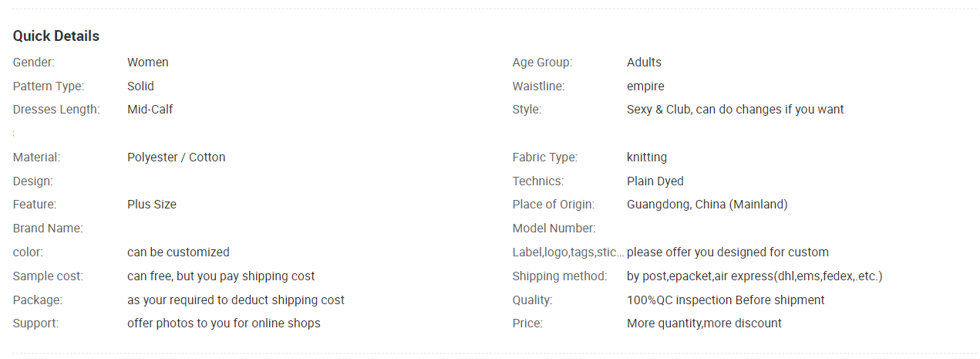Click the Sexy & Club style text
The width and height of the screenshot is (980, 359).
click(736, 110)
